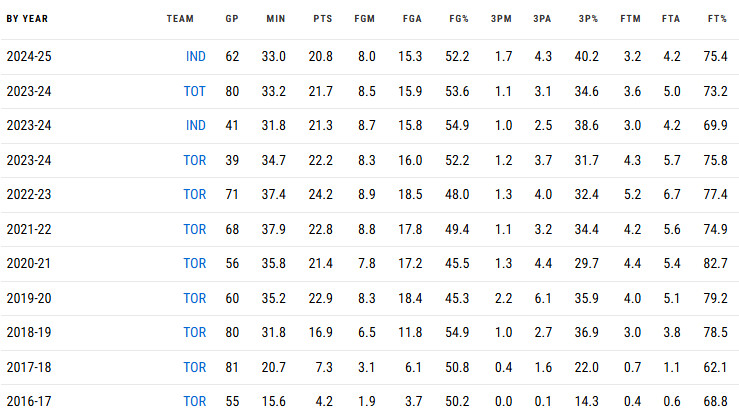Click the GP column header

tap(232, 19)
